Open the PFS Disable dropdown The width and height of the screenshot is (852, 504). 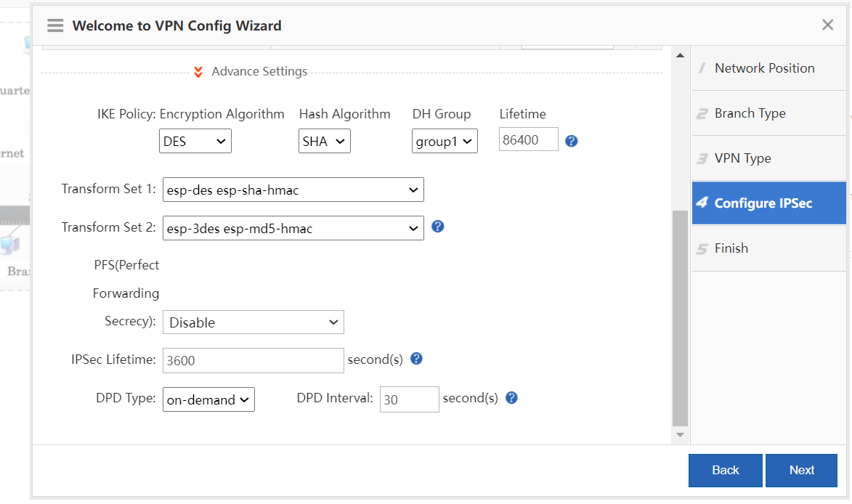click(253, 322)
